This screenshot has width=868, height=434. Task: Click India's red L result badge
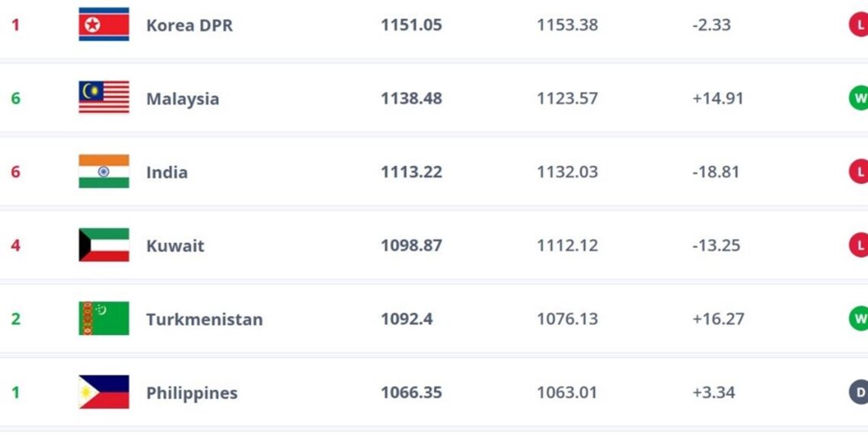pyautogui.click(x=859, y=172)
